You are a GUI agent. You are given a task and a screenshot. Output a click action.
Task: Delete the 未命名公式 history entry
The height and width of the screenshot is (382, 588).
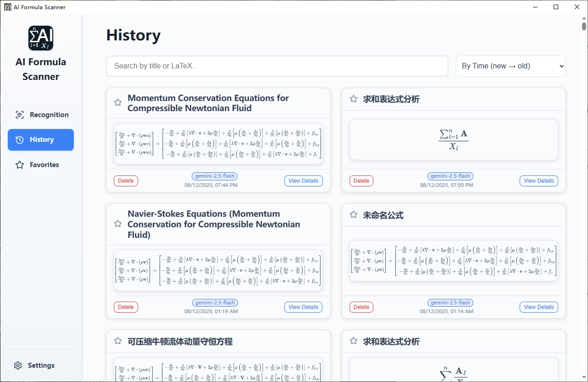361,307
